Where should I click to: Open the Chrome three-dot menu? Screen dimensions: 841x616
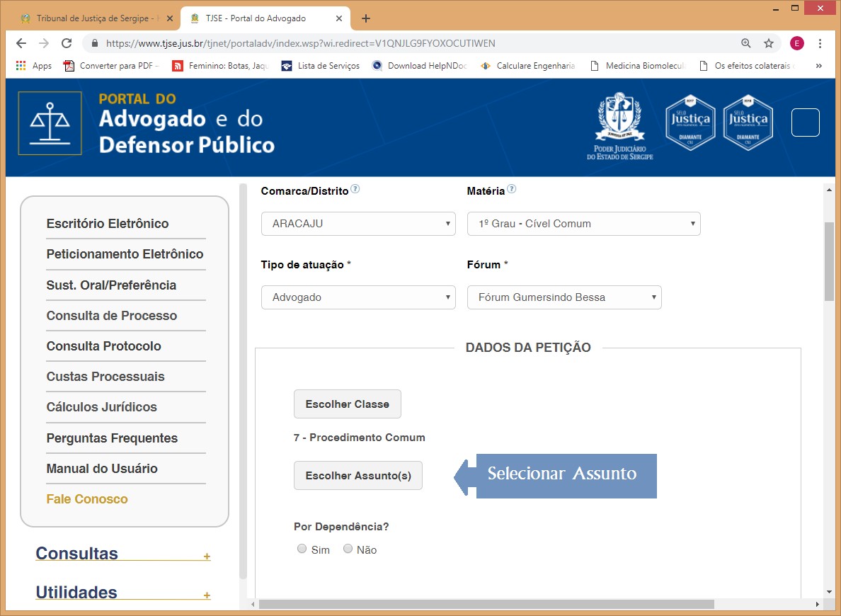[820, 43]
